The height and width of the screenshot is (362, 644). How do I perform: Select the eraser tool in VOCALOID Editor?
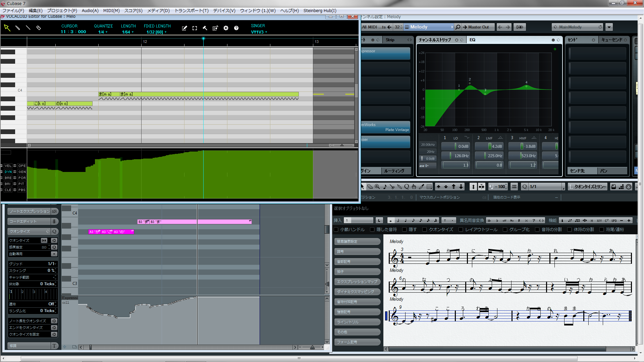tap(39, 28)
